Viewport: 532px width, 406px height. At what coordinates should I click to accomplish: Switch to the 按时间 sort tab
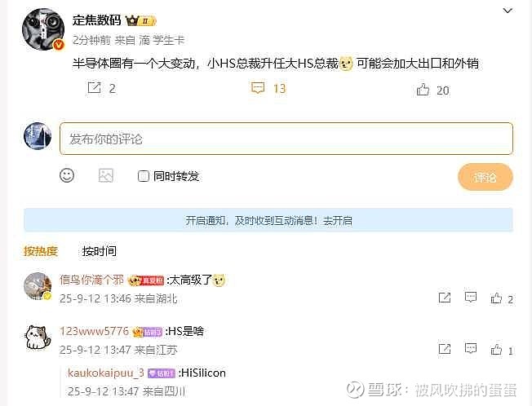point(99,251)
